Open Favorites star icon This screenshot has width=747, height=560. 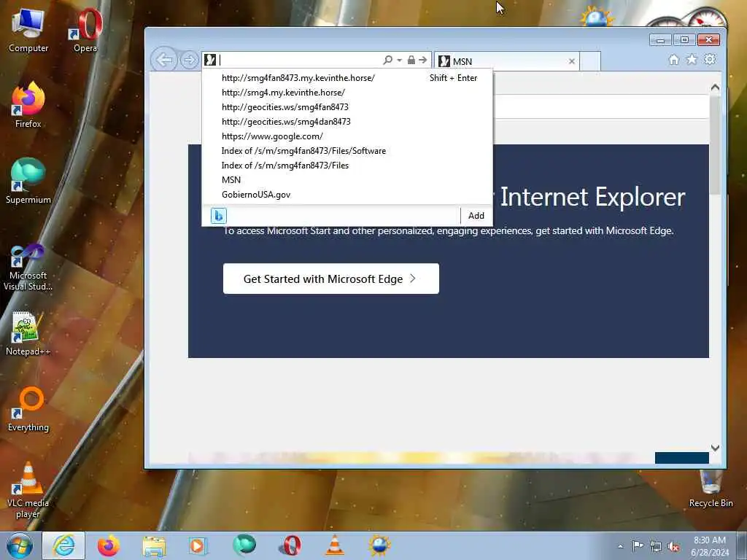692,60
